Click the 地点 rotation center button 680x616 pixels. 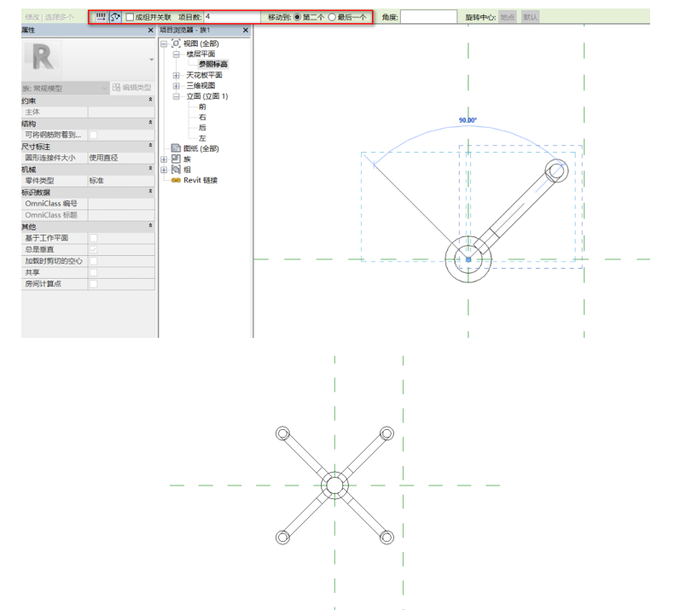pyautogui.click(x=508, y=17)
